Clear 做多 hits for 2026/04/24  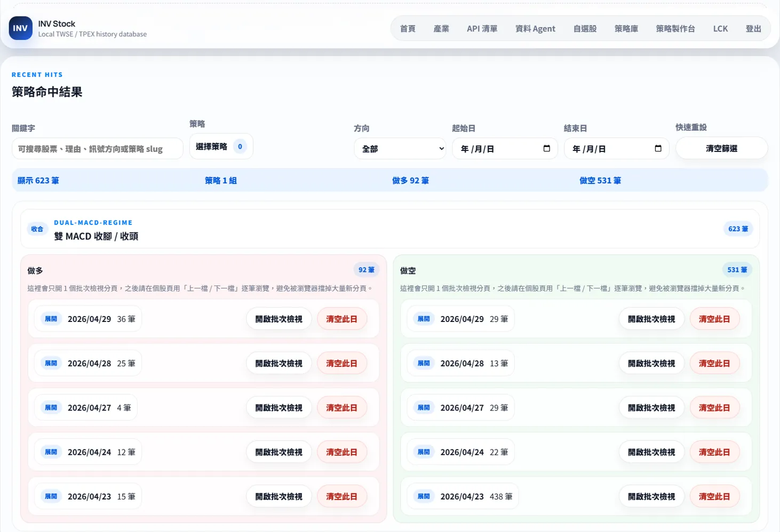[x=342, y=452]
